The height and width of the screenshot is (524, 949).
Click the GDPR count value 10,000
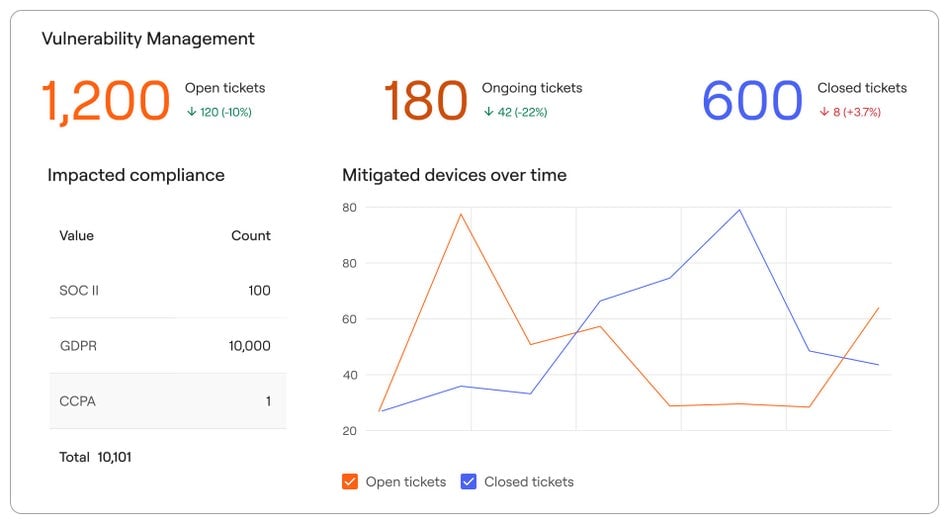(249, 346)
